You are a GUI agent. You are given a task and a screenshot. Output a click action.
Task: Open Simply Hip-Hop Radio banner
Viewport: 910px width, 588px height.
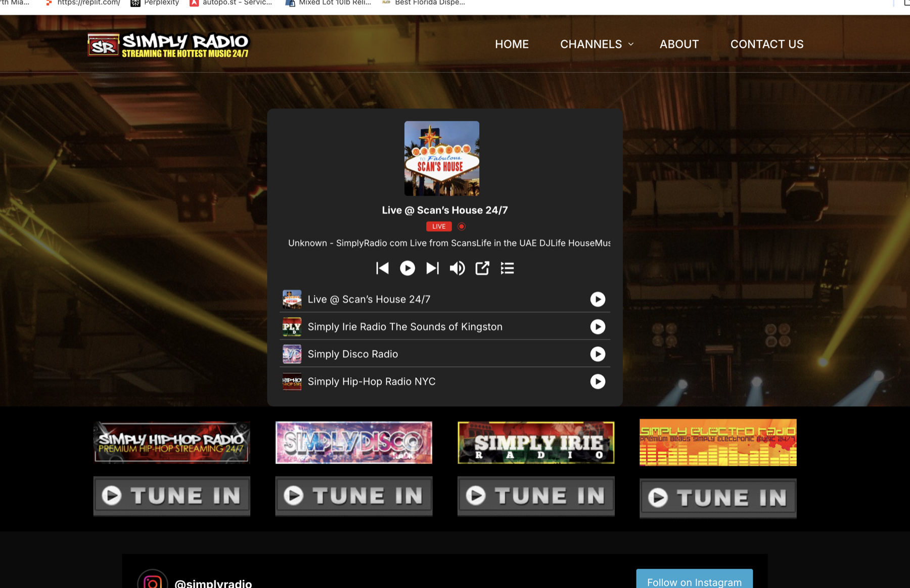click(x=172, y=443)
